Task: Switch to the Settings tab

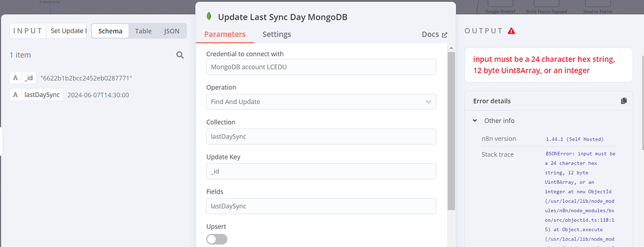Action: pos(277,34)
